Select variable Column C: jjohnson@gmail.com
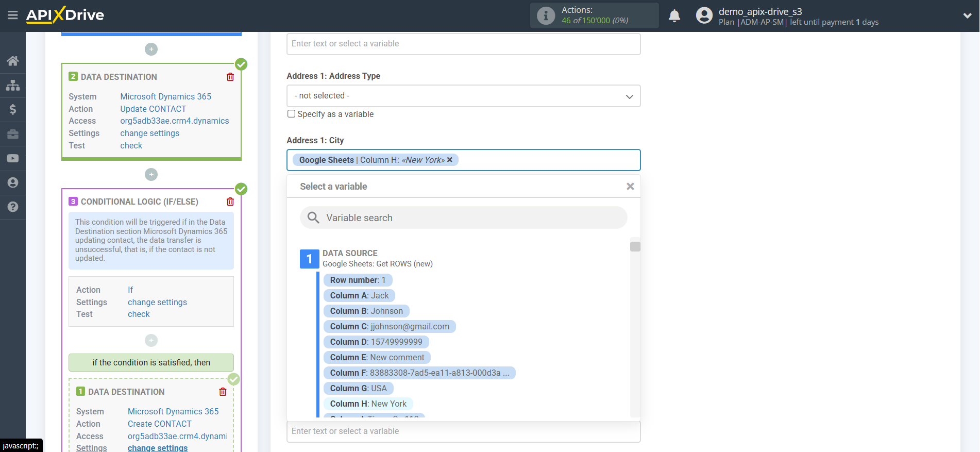 pyautogui.click(x=390, y=326)
